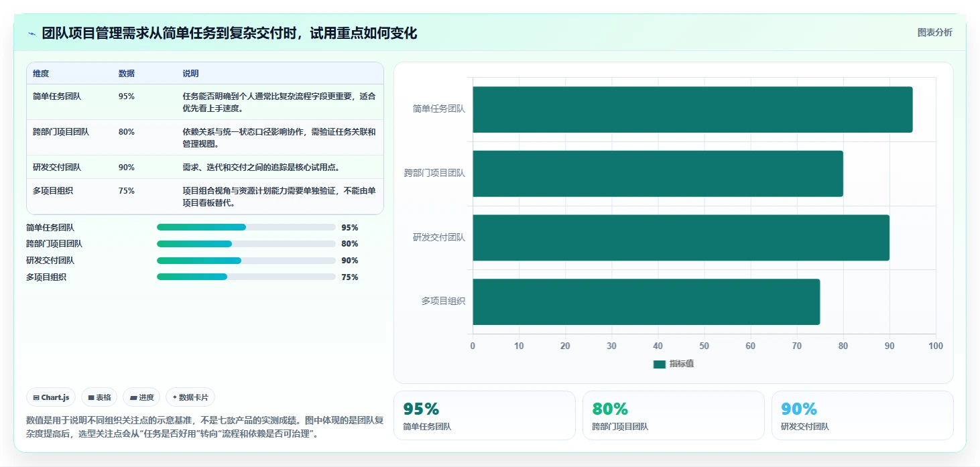The height and width of the screenshot is (467, 980).
Task: Select the Chart.js tag
Action: 51,397
